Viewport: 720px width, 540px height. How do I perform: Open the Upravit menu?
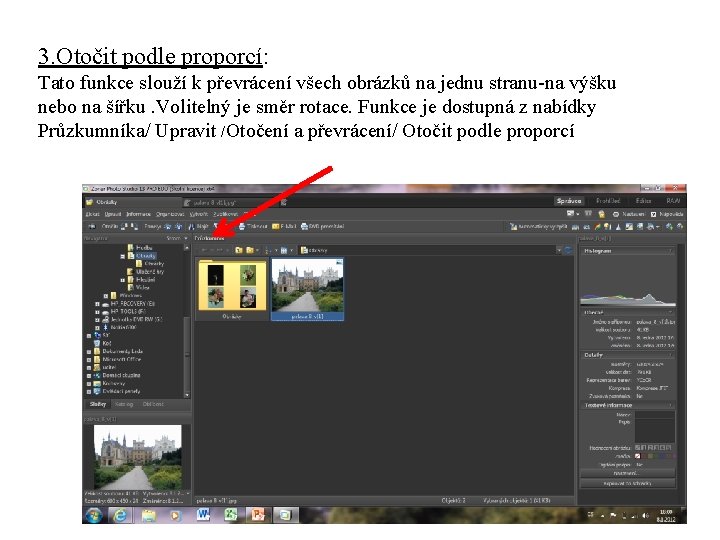coord(112,214)
